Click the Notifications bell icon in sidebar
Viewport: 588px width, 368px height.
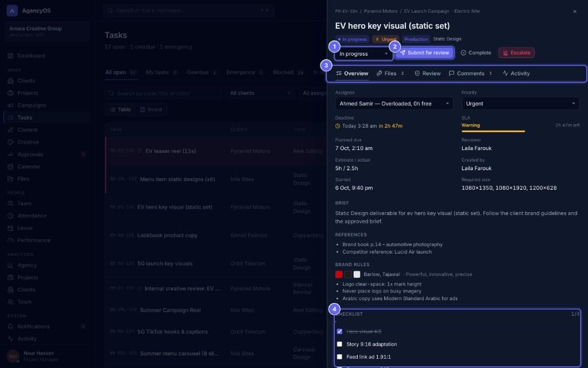(x=10, y=327)
